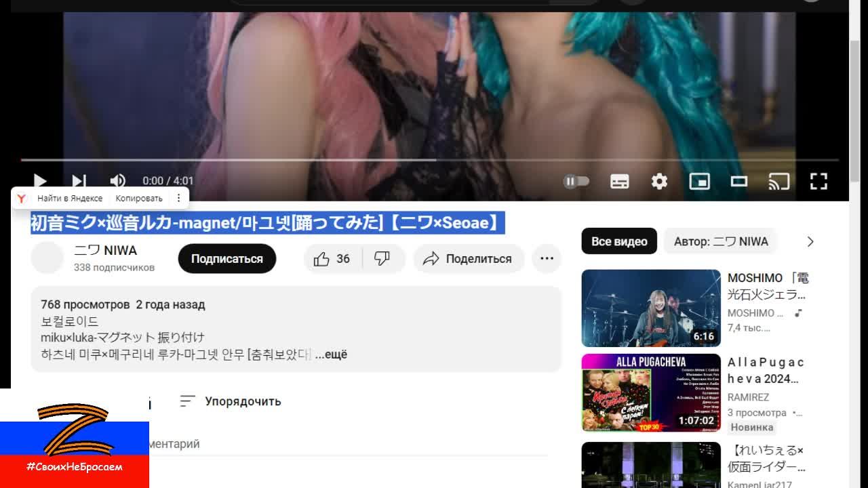Open Alla Pugacheva 2024 video title
Screen dimensions: 868x488
(x=766, y=371)
